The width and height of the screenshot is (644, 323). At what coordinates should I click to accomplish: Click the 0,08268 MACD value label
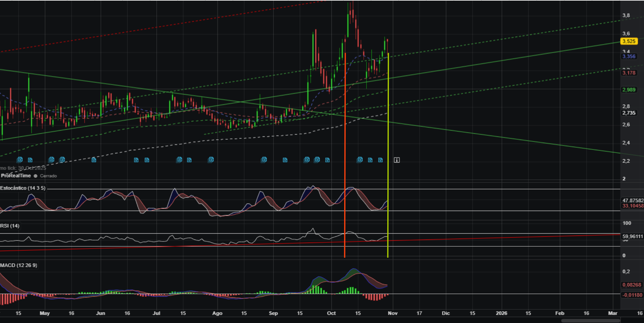pos(632,285)
